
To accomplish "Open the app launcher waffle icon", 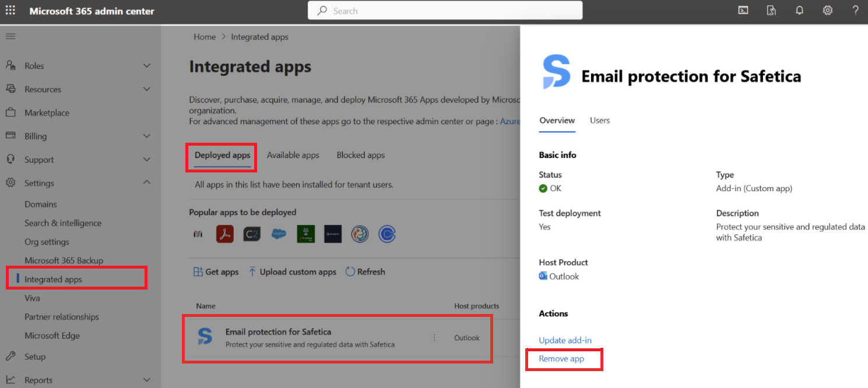I will click(x=10, y=10).
